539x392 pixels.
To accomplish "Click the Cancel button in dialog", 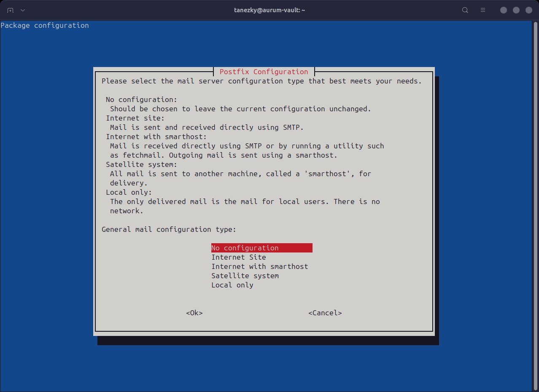I will pyautogui.click(x=325, y=313).
